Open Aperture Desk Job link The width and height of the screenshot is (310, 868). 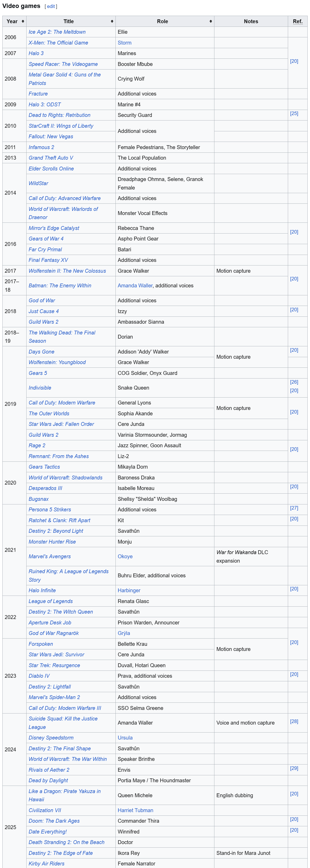pos(50,623)
